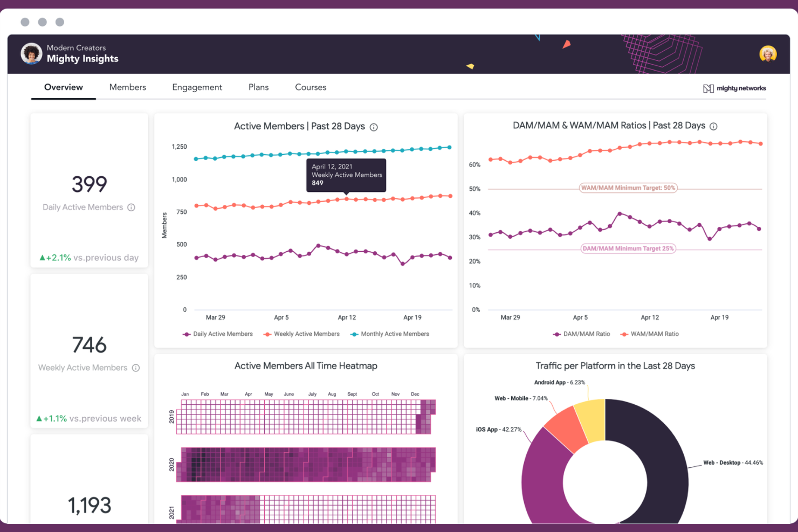Image resolution: width=798 pixels, height=532 pixels.
Task: Toggle Monthly Active Members legend series
Action: click(x=390, y=334)
